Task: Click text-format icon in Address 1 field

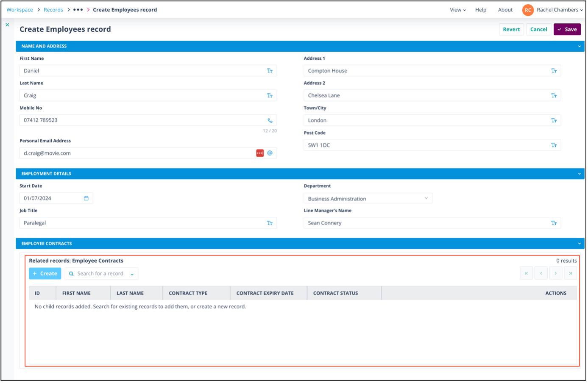Action: tap(554, 71)
